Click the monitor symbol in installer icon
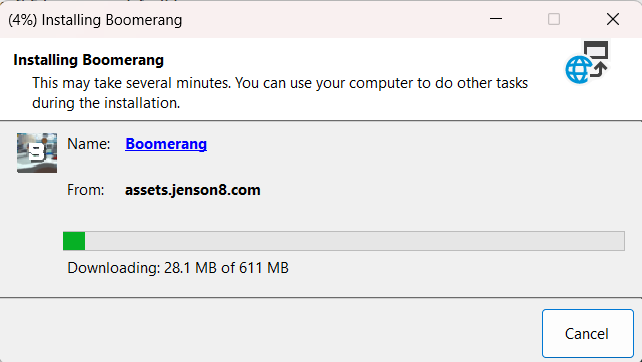 point(596,50)
